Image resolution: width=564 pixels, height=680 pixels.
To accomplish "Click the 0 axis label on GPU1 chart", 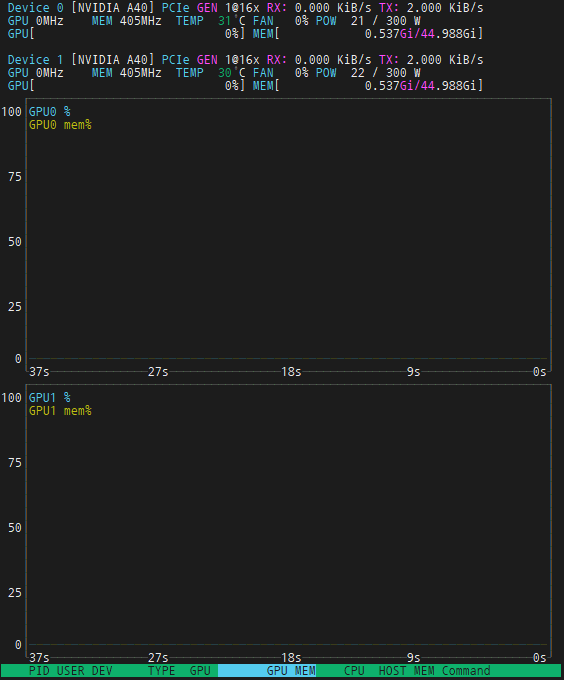I will pyautogui.click(x=18, y=645).
